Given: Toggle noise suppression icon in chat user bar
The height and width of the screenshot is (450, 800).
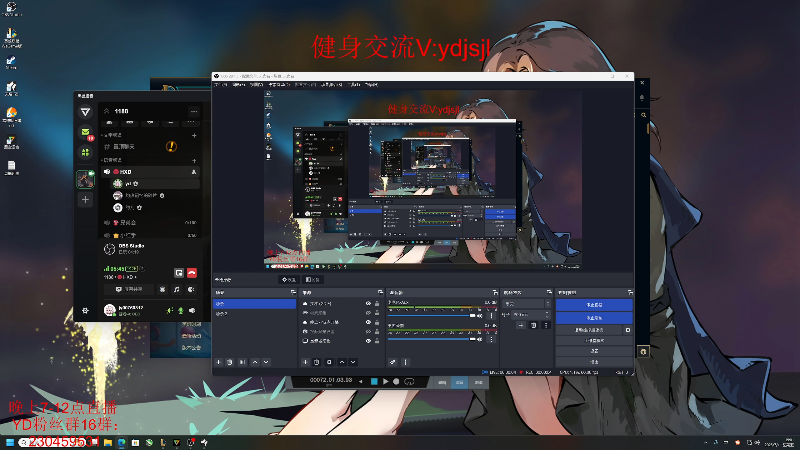Looking at the screenshot, I should 169,310.
